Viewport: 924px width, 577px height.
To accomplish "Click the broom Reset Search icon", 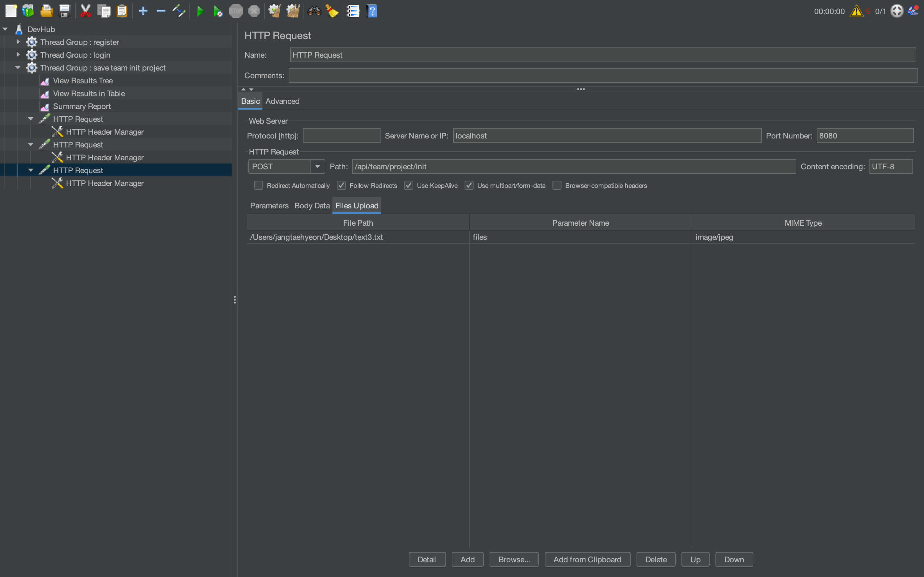I will [x=332, y=11].
